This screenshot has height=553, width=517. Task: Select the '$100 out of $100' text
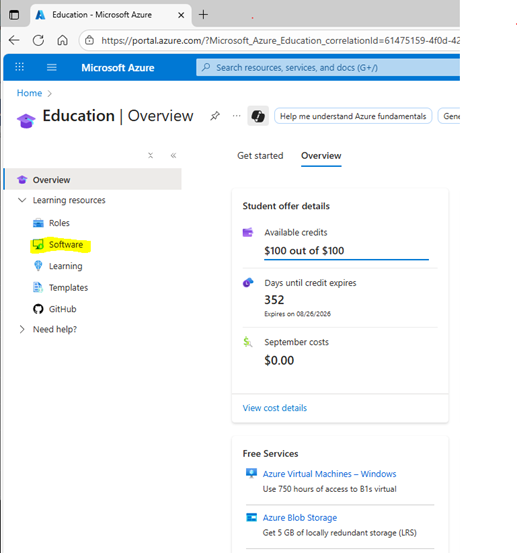click(x=304, y=251)
